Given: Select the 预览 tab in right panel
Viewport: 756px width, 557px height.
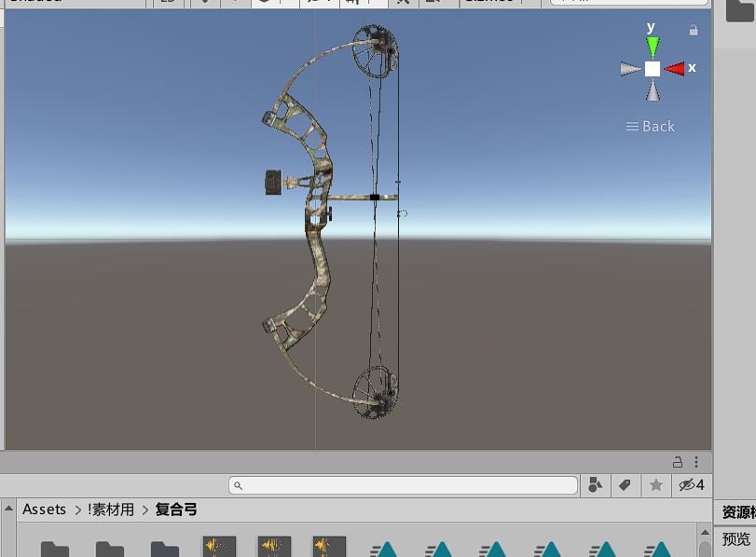Looking at the screenshot, I should (x=735, y=538).
